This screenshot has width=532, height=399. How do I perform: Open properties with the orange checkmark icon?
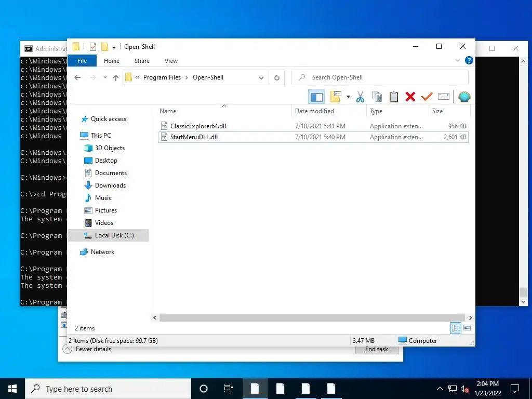click(x=427, y=97)
